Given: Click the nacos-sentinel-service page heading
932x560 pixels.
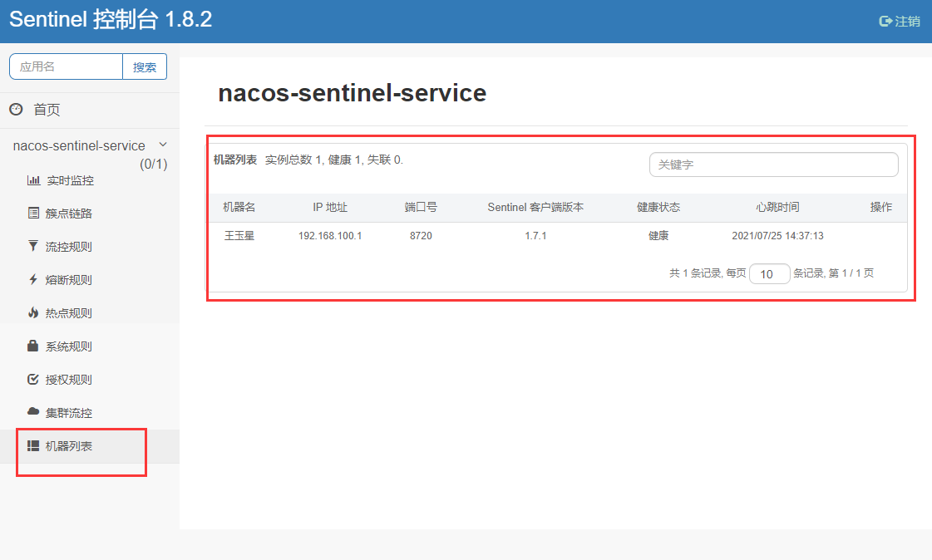Looking at the screenshot, I should (x=352, y=93).
